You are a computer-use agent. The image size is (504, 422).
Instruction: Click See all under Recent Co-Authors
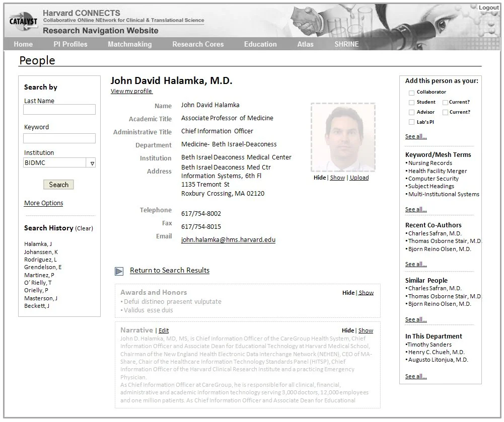pyautogui.click(x=416, y=264)
